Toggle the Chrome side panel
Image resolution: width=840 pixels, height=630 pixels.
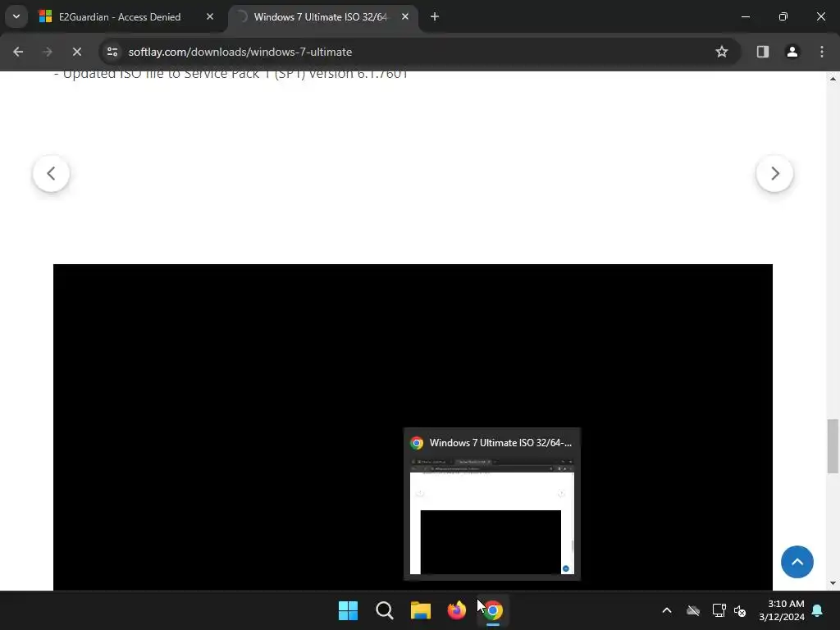tap(762, 52)
